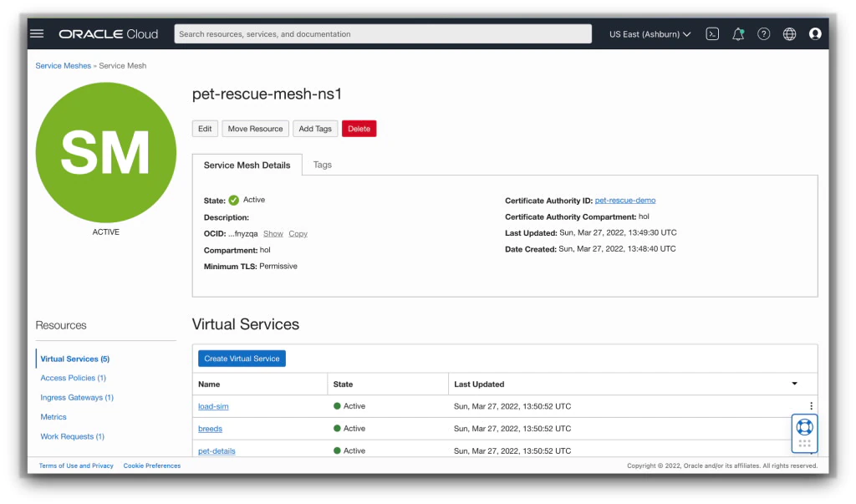Launch the Cloud Shell developer tools icon
856x504 pixels.
click(712, 34)
